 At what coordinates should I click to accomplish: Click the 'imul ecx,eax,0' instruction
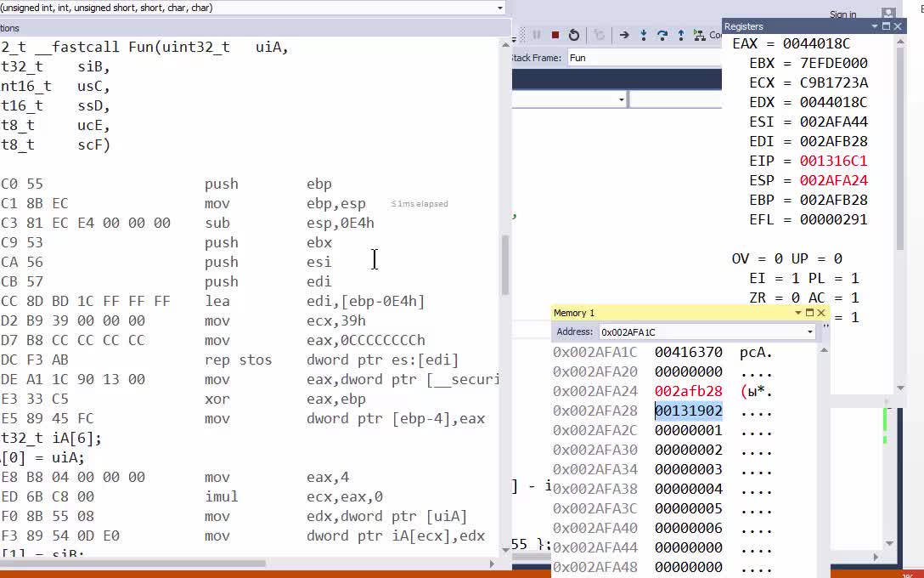pos(294,496)
